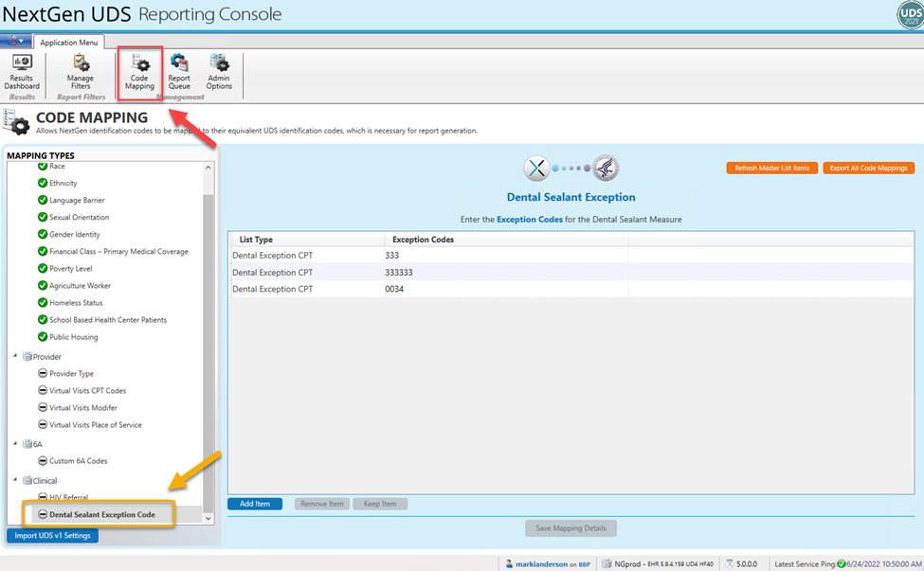Click the markianderson user icon in status bar
Image resolution: width=924 pixels, height=571 pixels.
pyautogui.click(x=509, y=564)
